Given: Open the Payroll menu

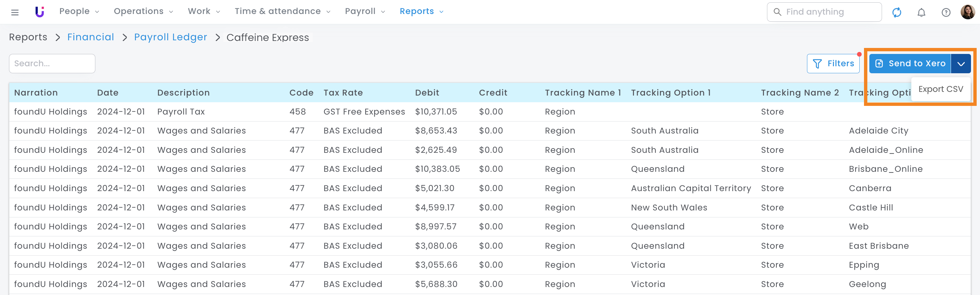Looking at the screenshot, I should 364,11.
